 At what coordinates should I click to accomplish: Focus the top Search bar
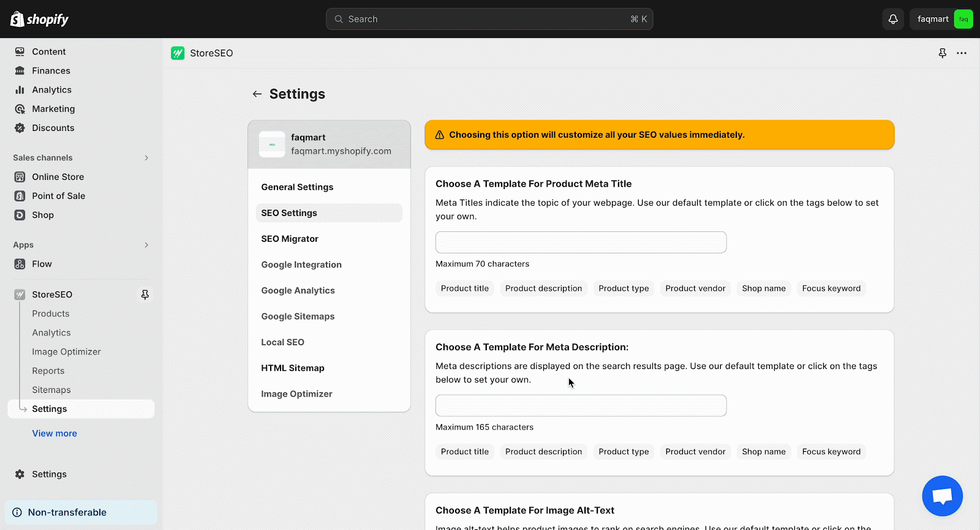coord(489,19)
